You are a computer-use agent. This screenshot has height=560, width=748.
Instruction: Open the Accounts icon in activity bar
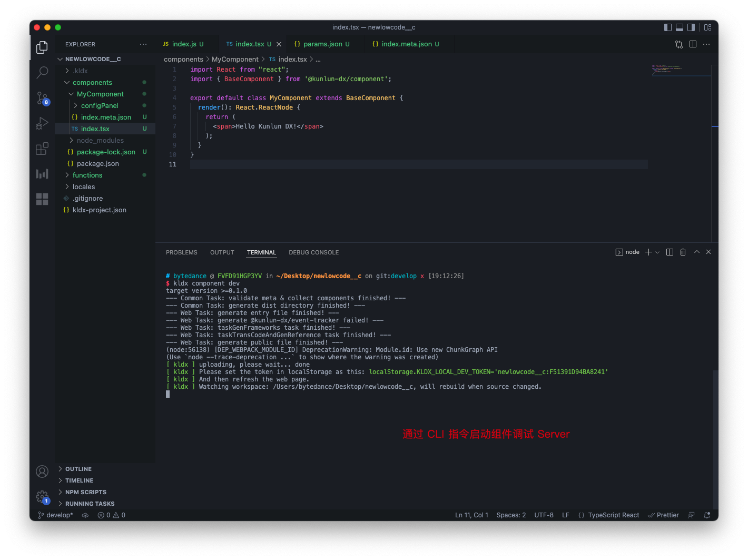point(42,471)
